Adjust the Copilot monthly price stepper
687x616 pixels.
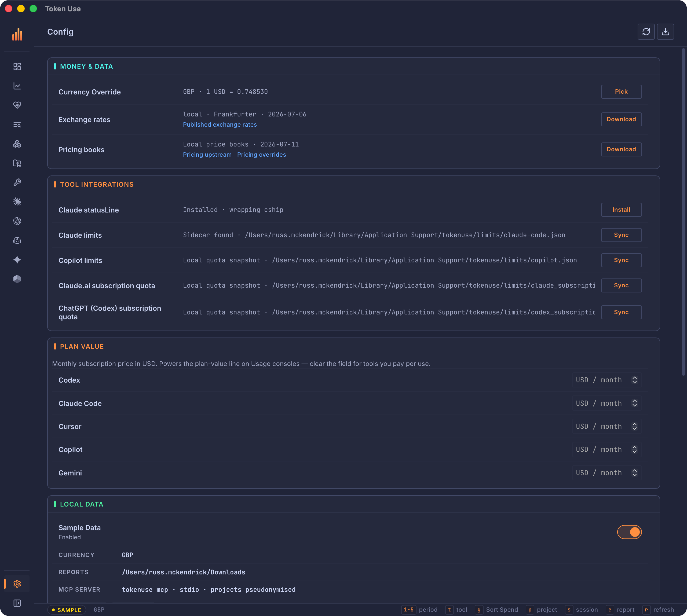[634, 449]
